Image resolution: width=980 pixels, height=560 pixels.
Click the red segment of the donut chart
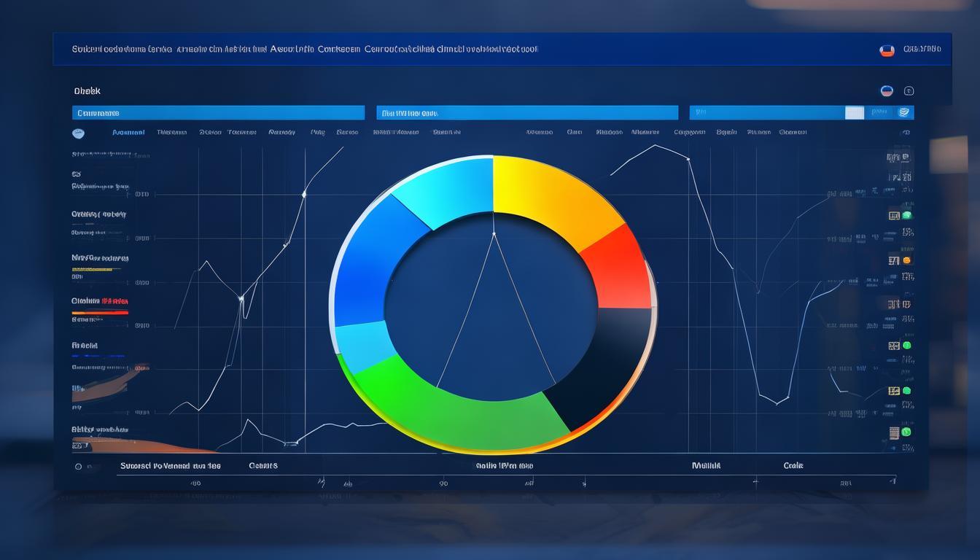pos(618,271)
